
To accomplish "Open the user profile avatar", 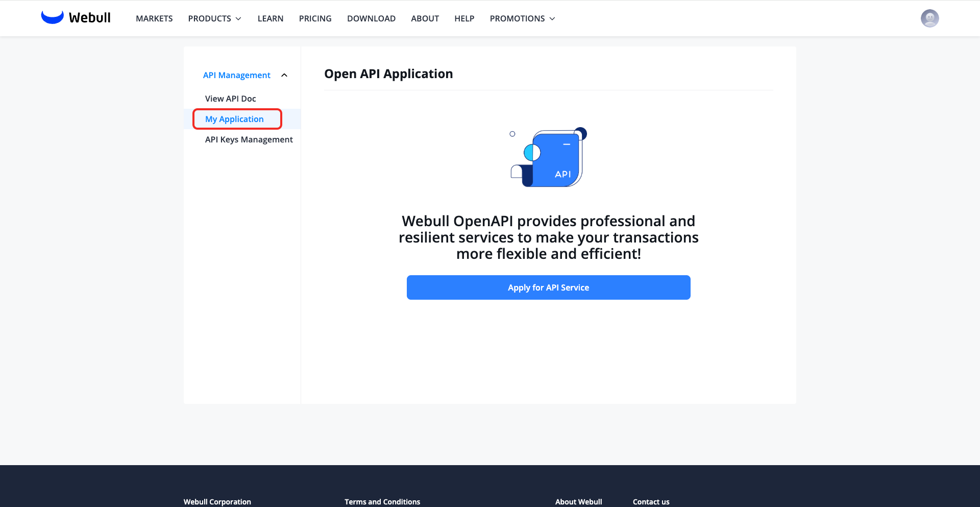I will click(929, 18).
